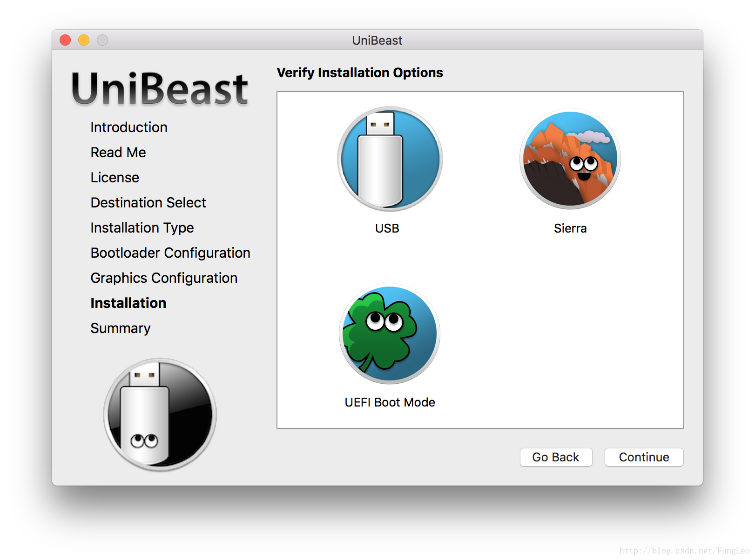The width and height of the screenshot is (755, 560).
Task: Click the UniBeast logo text
Action: 160,88
